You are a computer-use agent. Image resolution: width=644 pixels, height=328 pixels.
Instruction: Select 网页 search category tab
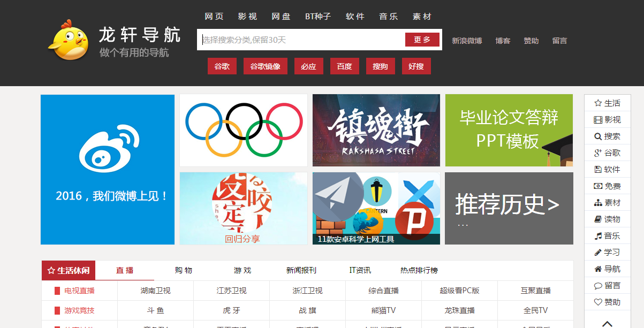coord(215,17)
